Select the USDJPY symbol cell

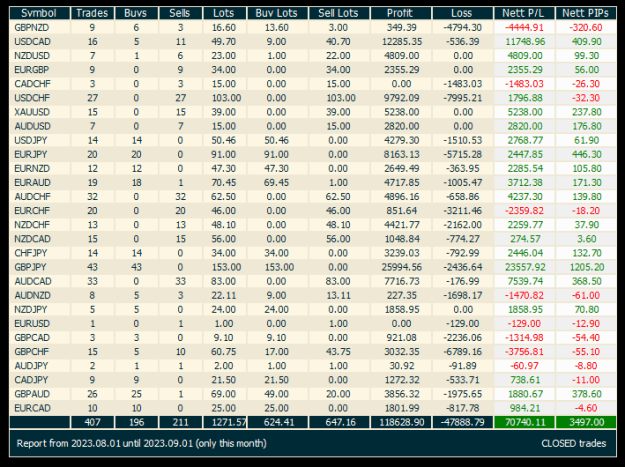39,140
